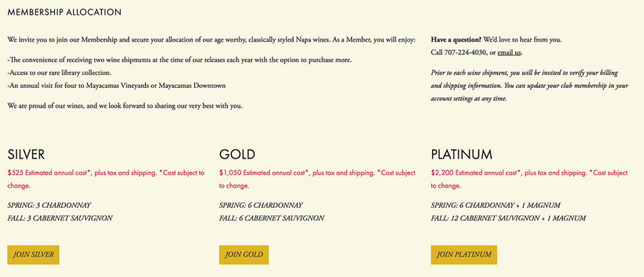Click the $525 estimated annual cost text

pos(106,180)
